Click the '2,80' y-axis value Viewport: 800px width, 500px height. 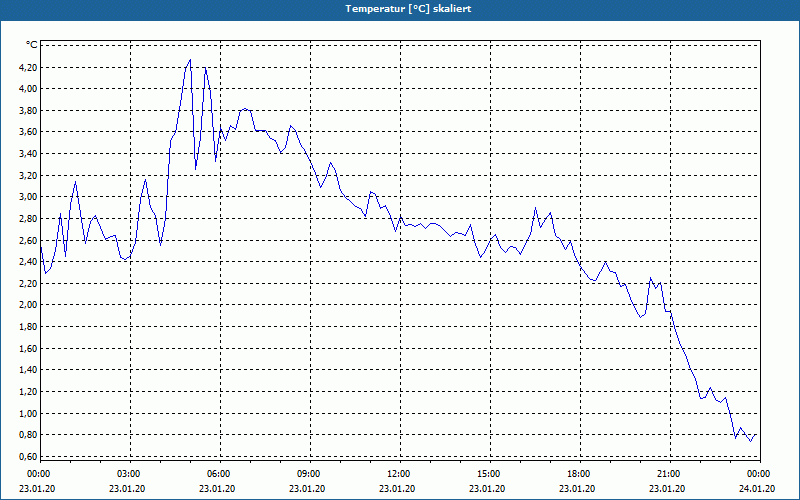28,218
